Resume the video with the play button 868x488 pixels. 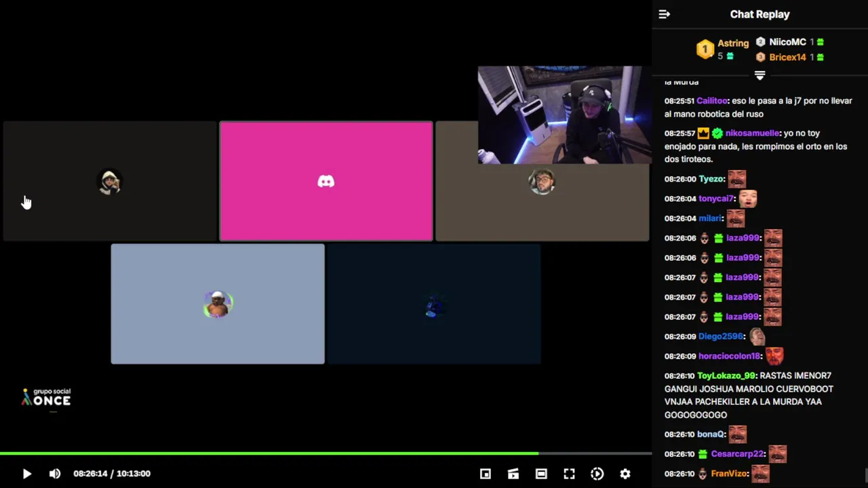coord(26,474)
